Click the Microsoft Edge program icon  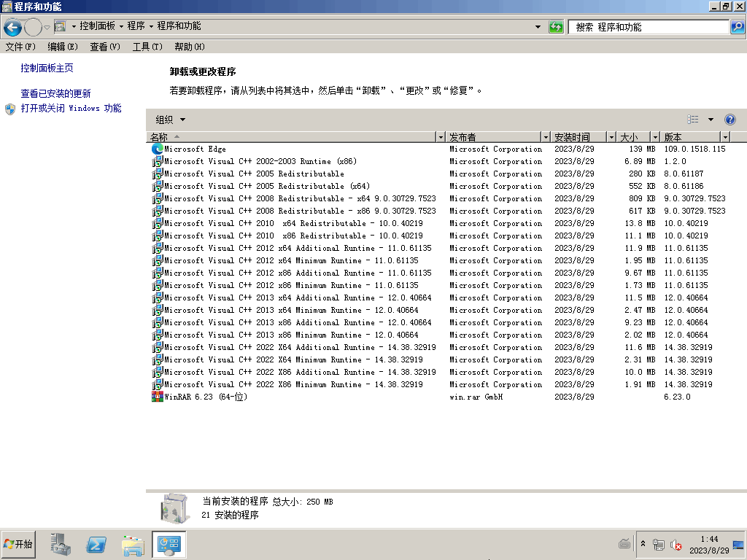[x=157, y=149]
